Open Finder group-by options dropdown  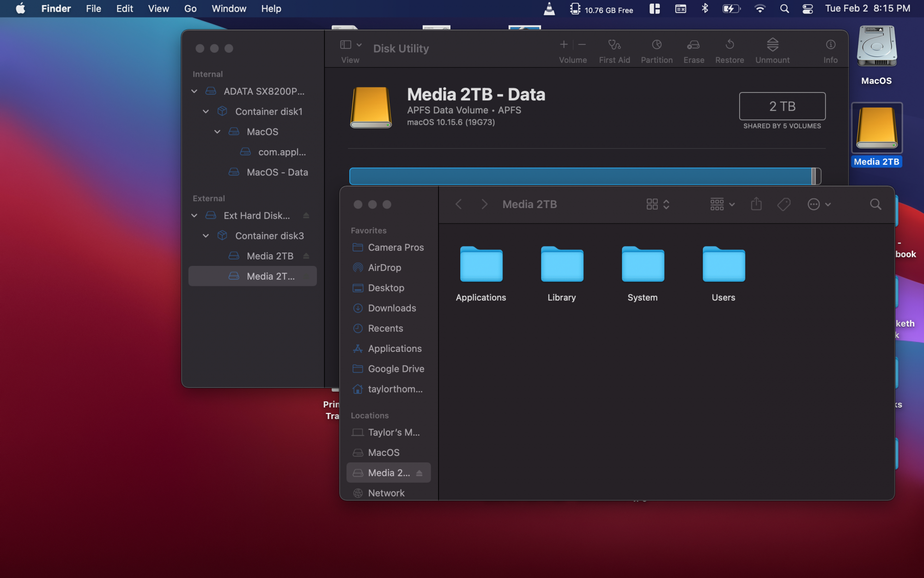click(x=722, y=204)
